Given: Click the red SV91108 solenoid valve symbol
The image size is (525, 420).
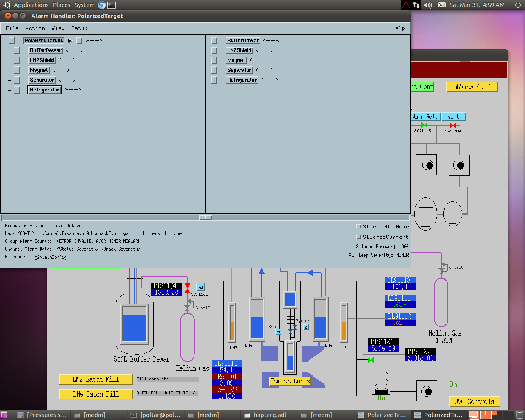Looking at the screenshot, I should [187, 288].
